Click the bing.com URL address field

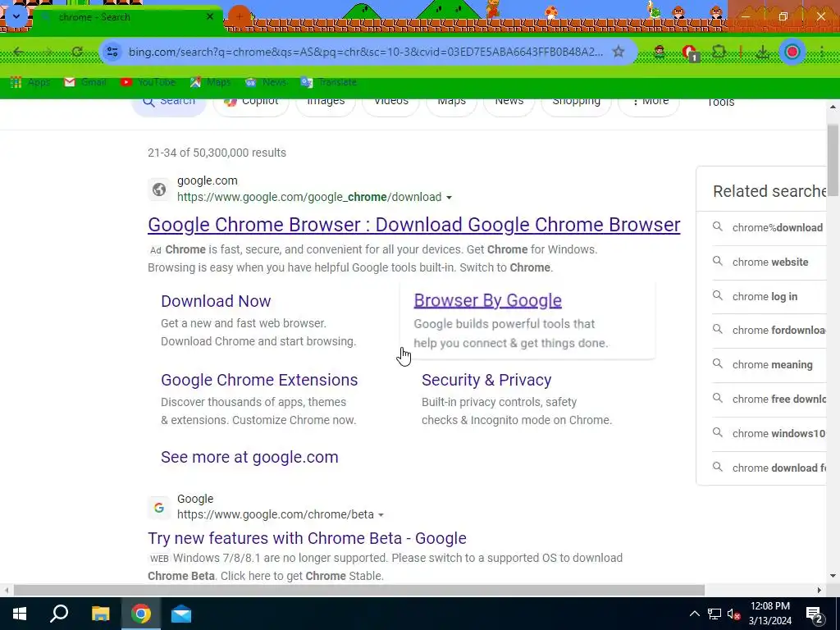pos(365,52)
